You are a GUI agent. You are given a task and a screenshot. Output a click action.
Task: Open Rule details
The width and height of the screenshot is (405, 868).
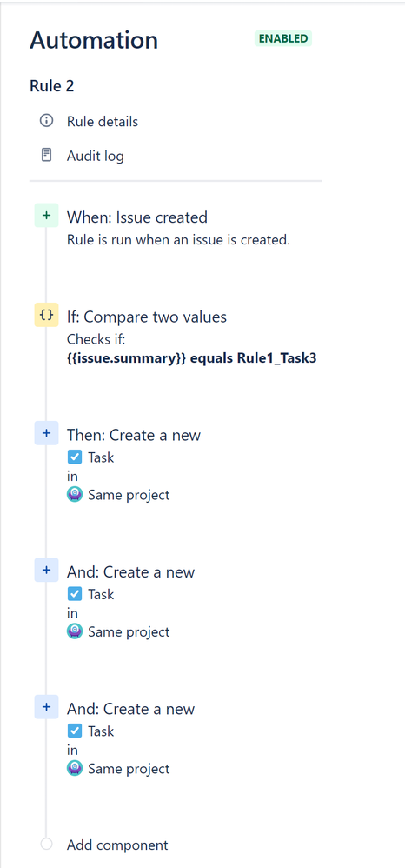103,121
